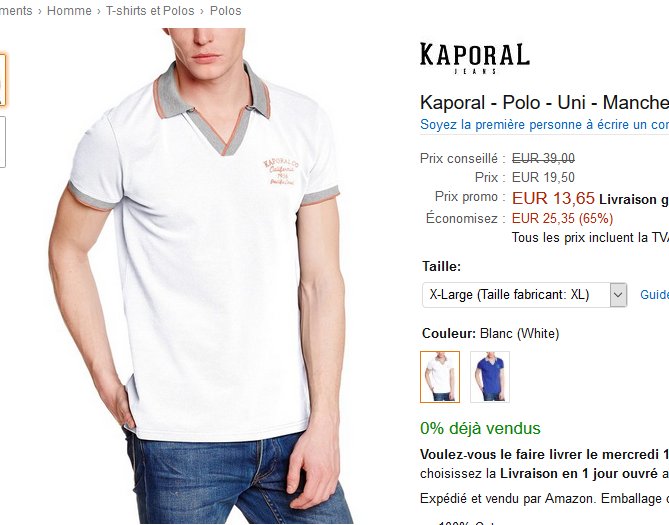
Task: Select the highlighted first thumbnail at left edge
Action: tap(2, 80)
